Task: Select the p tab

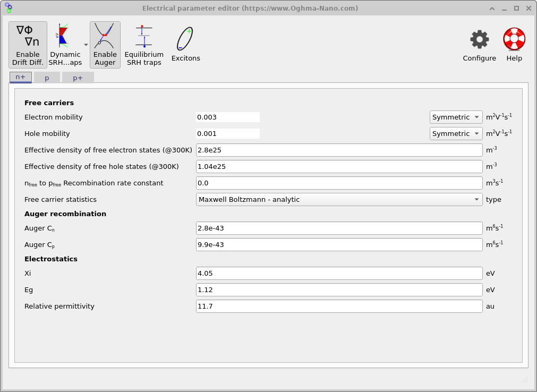Action: tap(47, 77)
